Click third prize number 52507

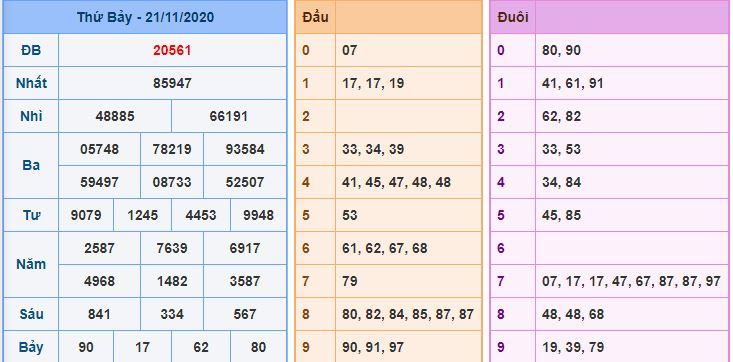coord(245,182)
